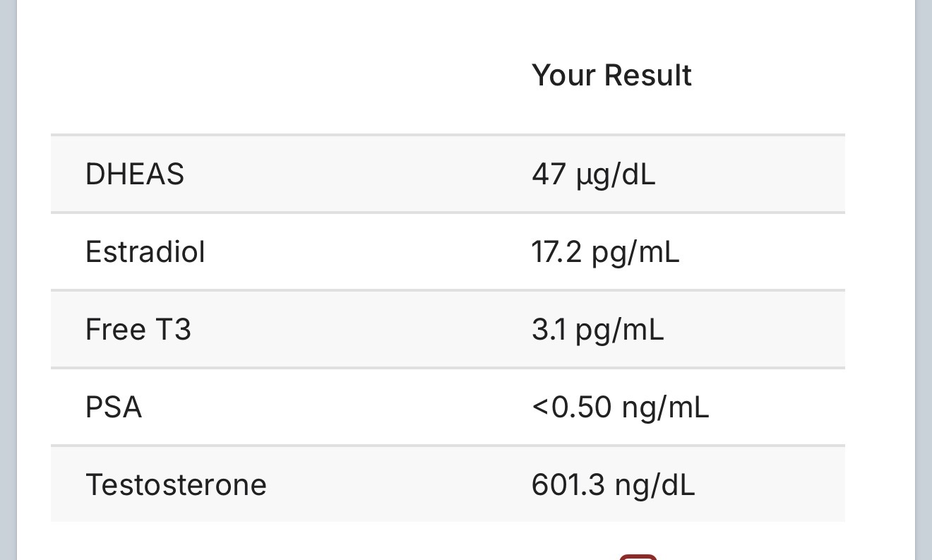Click the red outlined icon below table

pyautogui.click(x=639, y=557)
